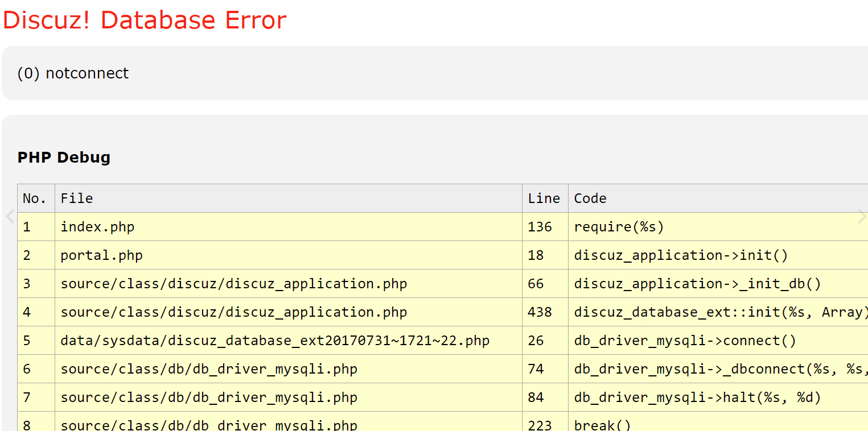This screenshot has height=431, width=868.
Task: Click the 'Discuz! Database Error' heading
Action: click(x=145, y=20)
